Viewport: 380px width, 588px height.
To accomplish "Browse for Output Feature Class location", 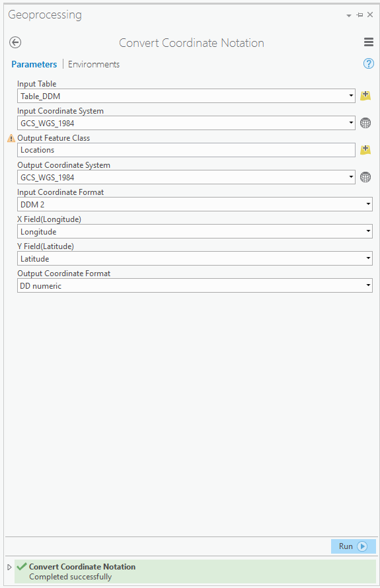I will 365,150.
